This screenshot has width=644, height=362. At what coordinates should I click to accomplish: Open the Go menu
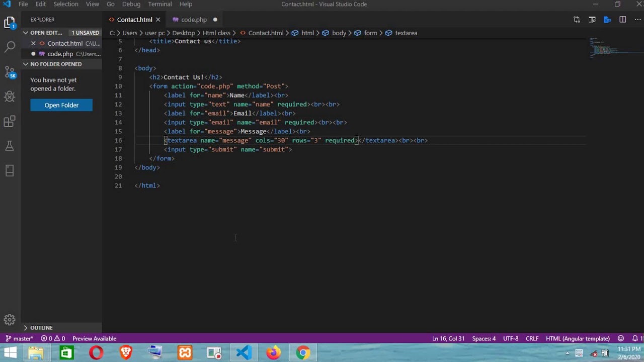[111, 4]
